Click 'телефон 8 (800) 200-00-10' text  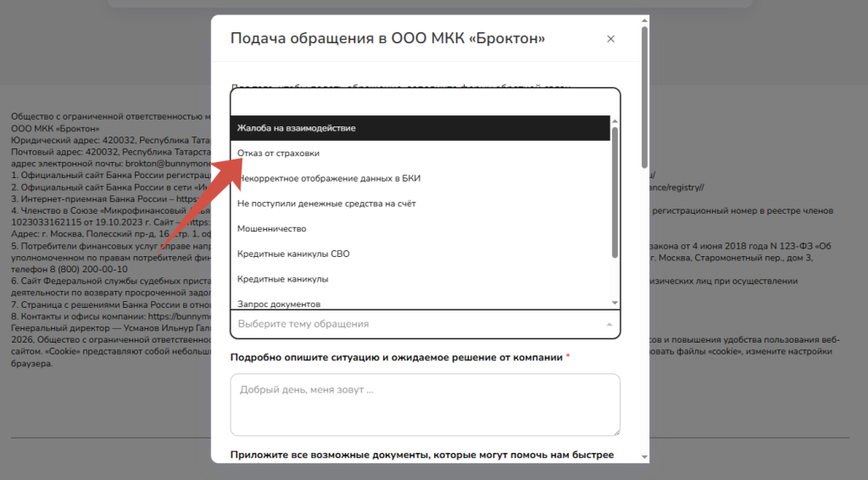(70, 270)
